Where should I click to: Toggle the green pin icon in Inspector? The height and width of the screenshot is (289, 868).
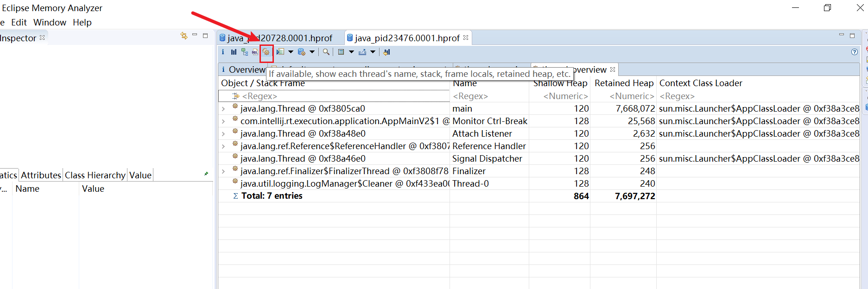point(206,174)
